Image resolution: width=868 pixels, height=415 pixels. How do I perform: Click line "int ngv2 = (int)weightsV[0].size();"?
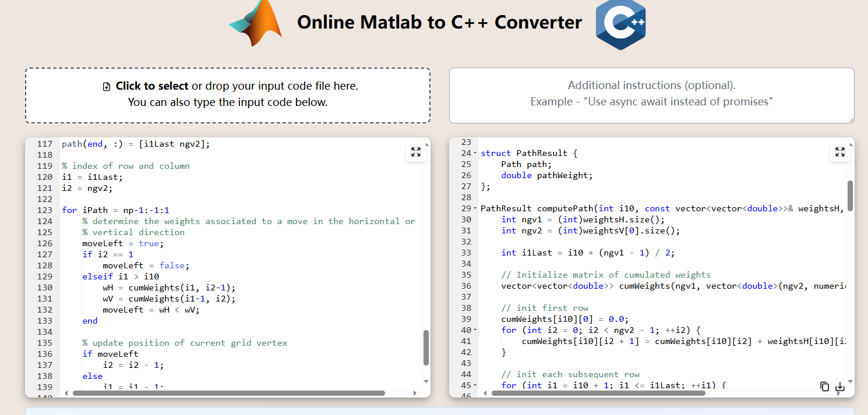591,230
